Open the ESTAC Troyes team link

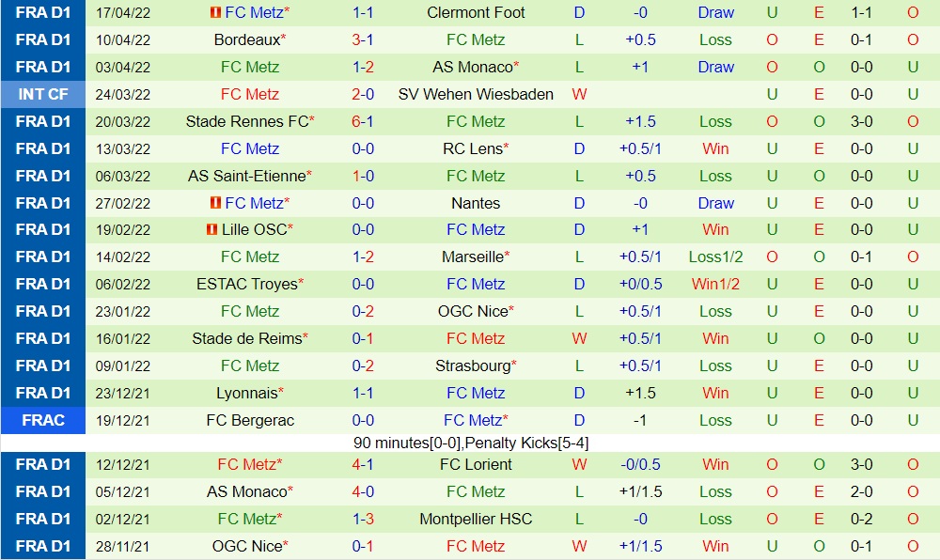(x=247, y=285)
